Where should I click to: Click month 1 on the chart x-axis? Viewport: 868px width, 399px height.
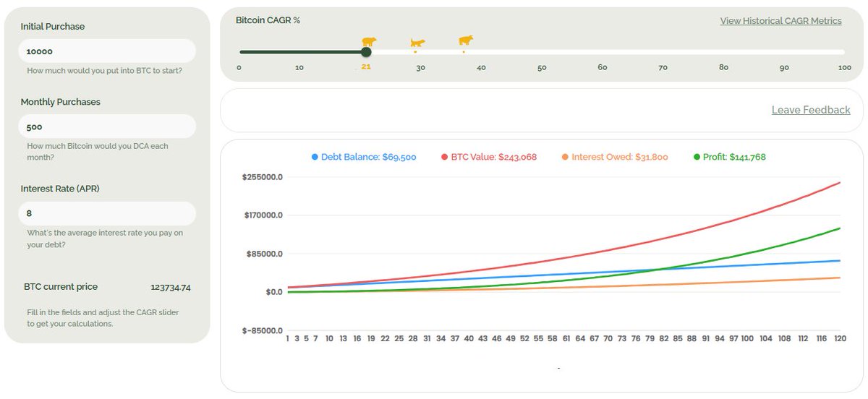coord(287,338)
